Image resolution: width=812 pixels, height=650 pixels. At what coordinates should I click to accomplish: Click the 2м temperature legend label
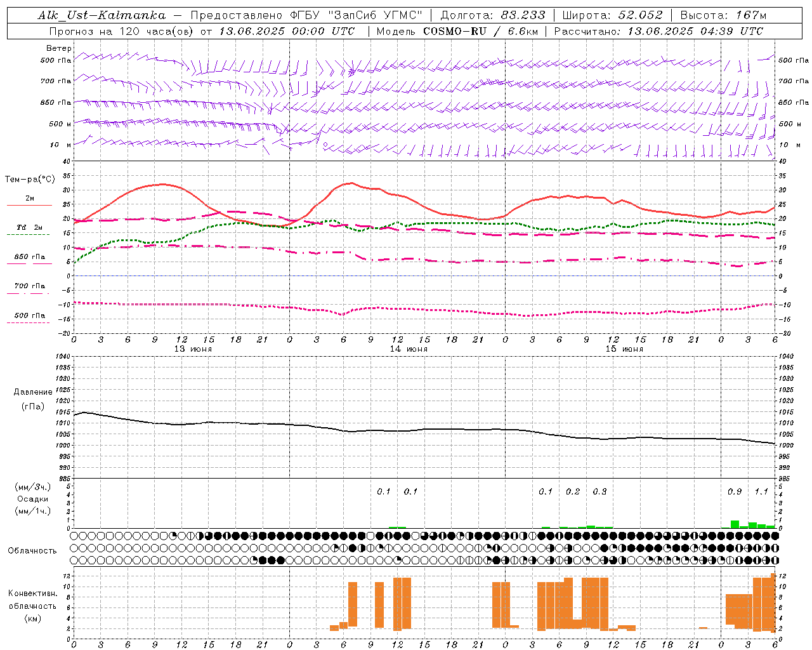(x=30, y=199)
